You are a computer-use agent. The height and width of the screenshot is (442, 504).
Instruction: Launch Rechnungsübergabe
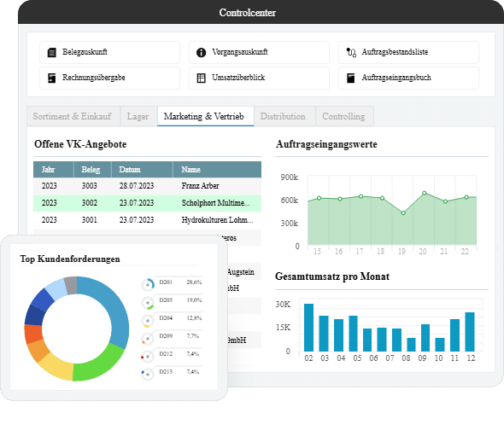tap(109, 78)
